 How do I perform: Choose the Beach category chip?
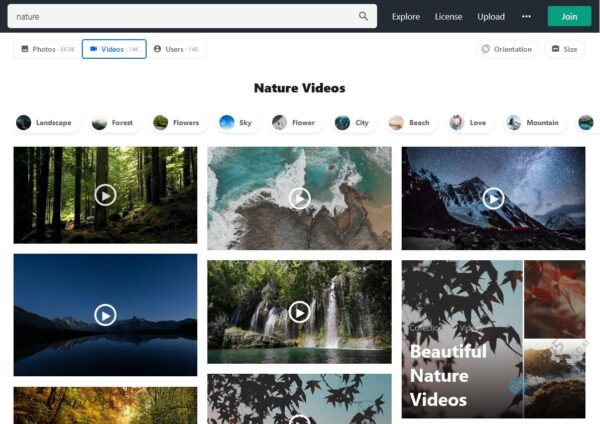(x=410, y=123)
